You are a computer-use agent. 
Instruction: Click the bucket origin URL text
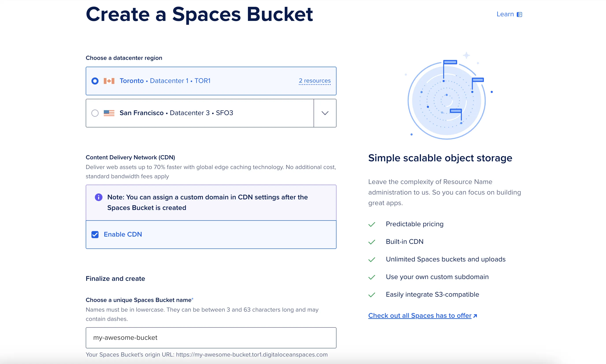(x=206, y=355)
